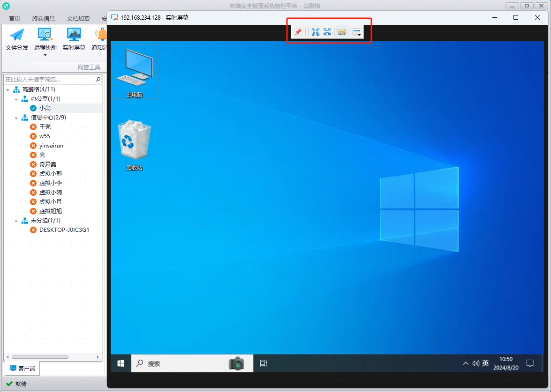Select the client named 亮
551x392 pixels.
(x=42, y=155)
